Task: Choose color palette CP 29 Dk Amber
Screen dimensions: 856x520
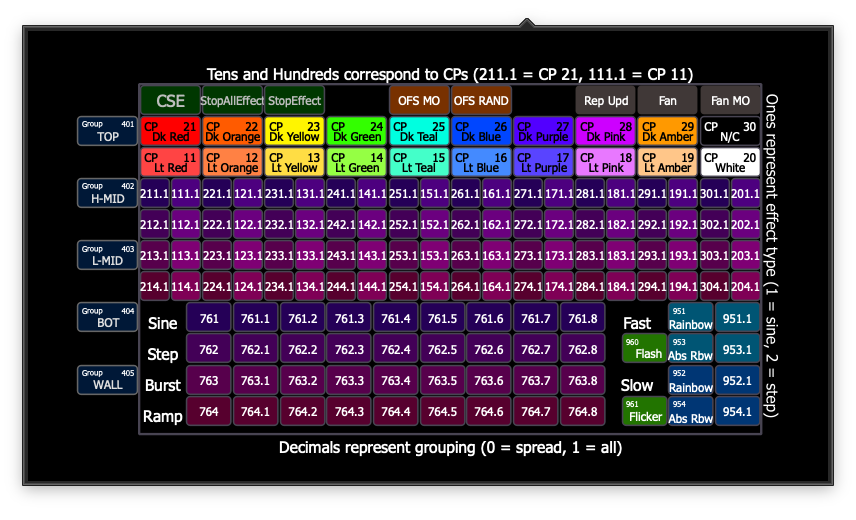Action: 668,132
